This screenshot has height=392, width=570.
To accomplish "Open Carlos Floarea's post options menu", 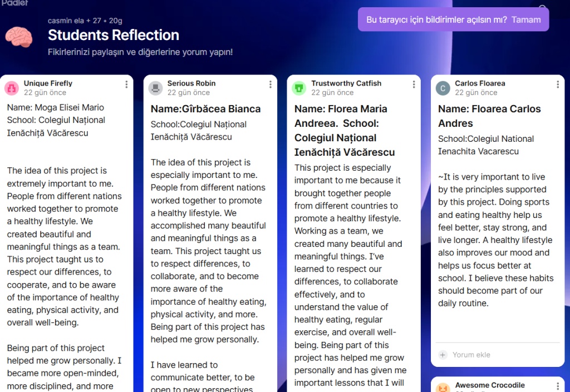I will [x=557, y=85].
